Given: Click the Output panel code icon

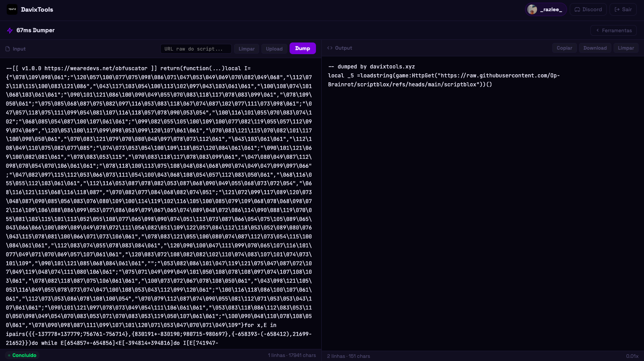Looking at the screenshot, I should [330, 48].
